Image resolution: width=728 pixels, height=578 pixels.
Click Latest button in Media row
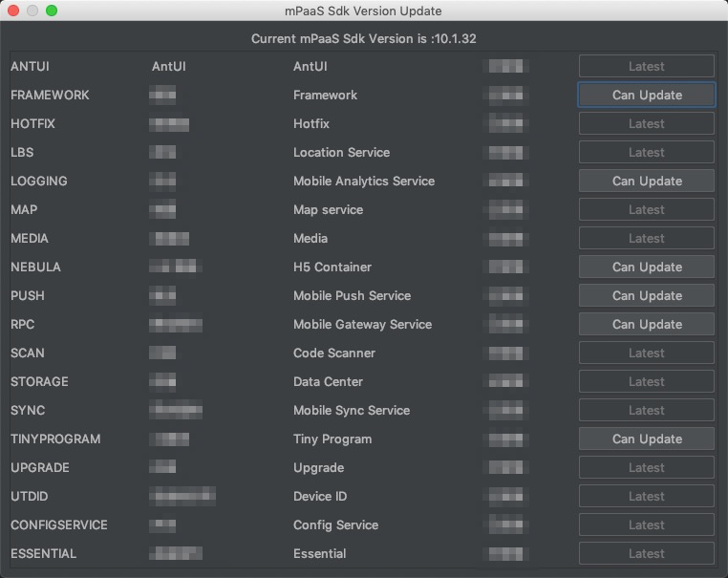646,238
